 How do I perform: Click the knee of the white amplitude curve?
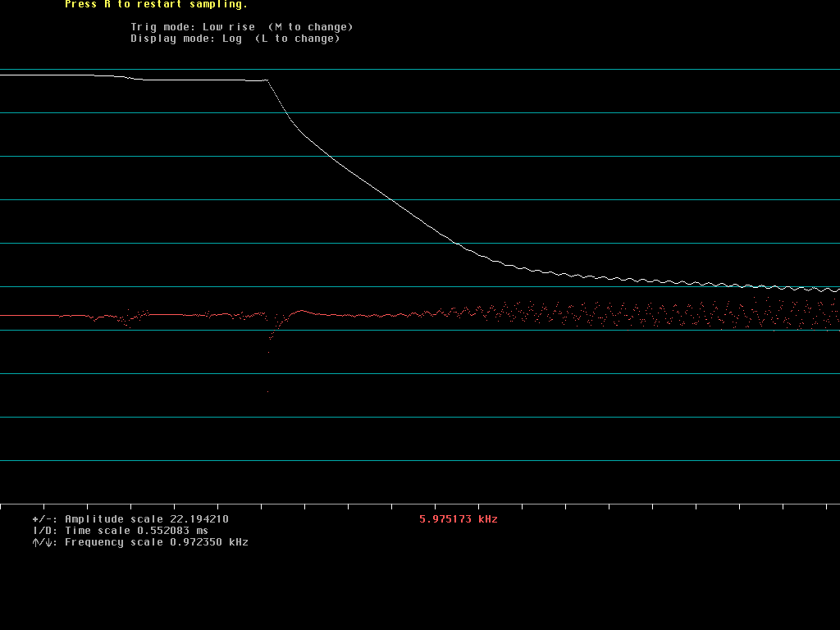[267, 80]
